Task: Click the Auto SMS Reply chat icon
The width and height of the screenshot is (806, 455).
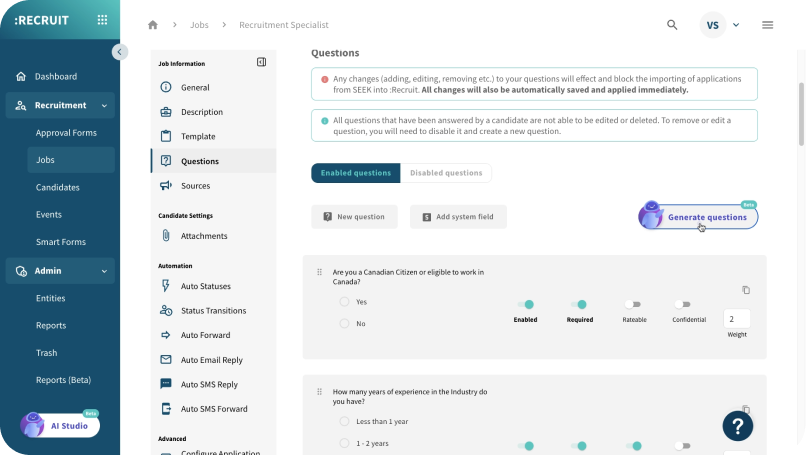Action: click(x=166, y=384)
